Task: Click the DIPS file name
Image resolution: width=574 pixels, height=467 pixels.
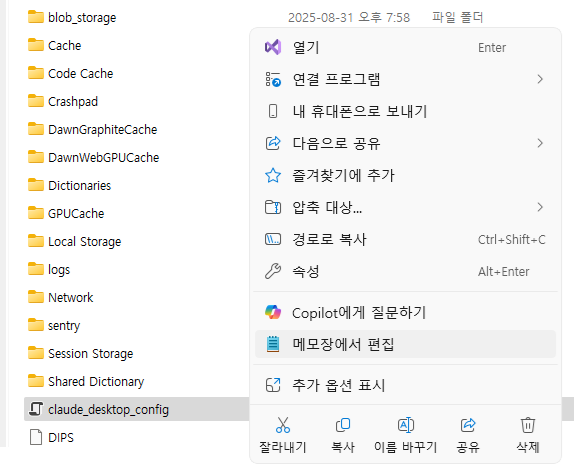Action: point(61,437)
